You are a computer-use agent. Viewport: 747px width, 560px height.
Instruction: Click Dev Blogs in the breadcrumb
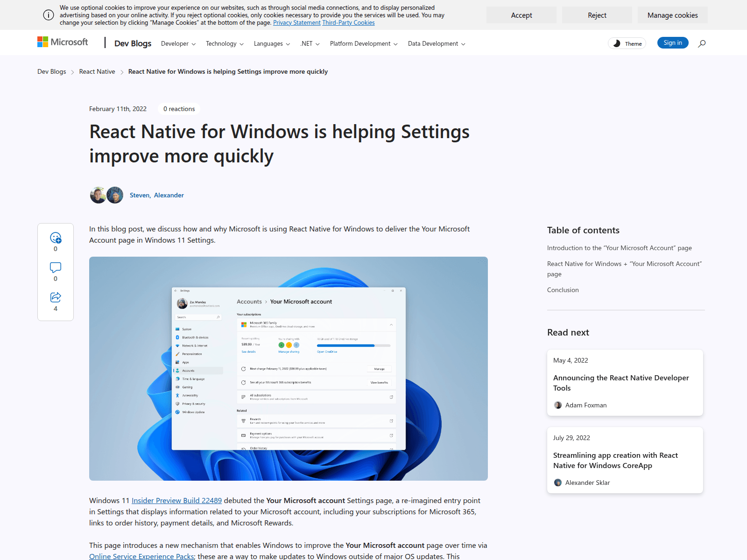[52, 71]
